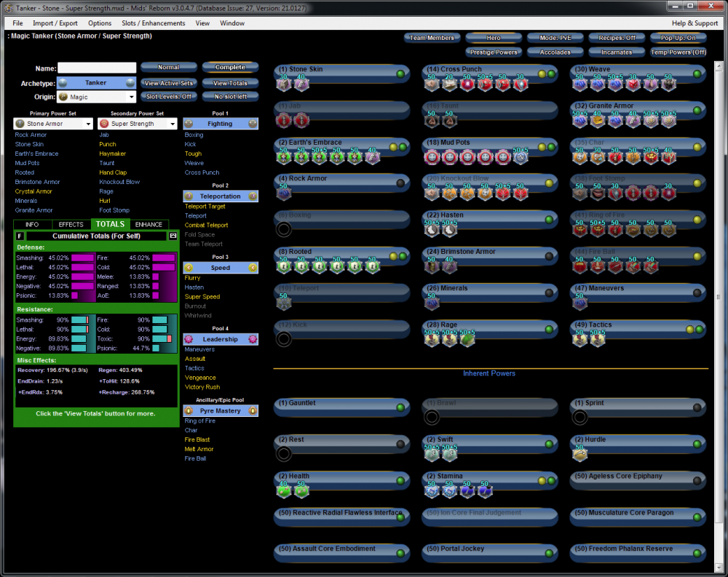This screenshot has height=577, width=728.
Task: Click the image icon beside Cumulative Totals
Action: 173,236
